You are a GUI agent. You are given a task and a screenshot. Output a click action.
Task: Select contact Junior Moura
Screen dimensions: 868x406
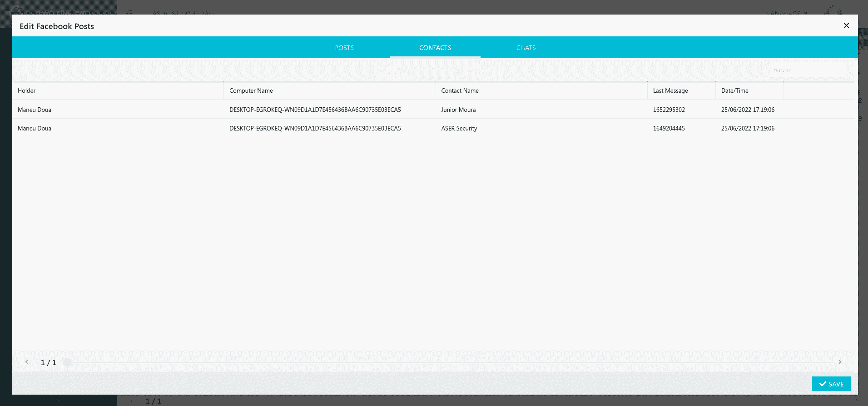458,110
